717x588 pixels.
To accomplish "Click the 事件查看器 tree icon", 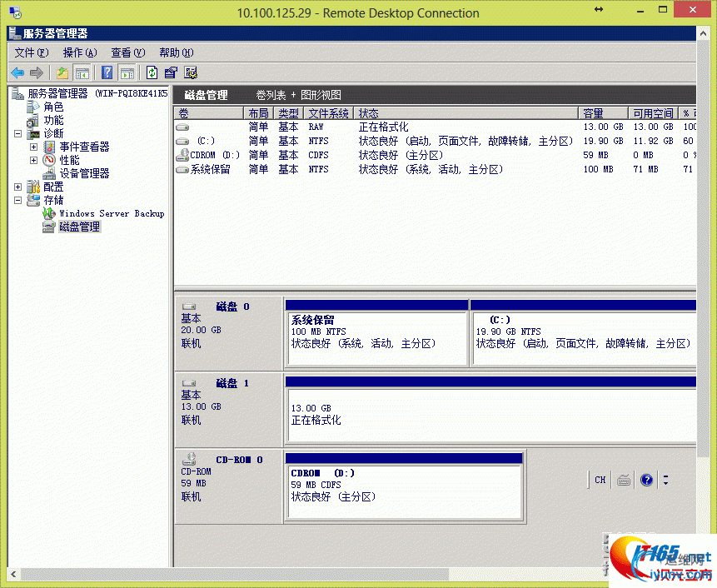I will pos(49,147).
